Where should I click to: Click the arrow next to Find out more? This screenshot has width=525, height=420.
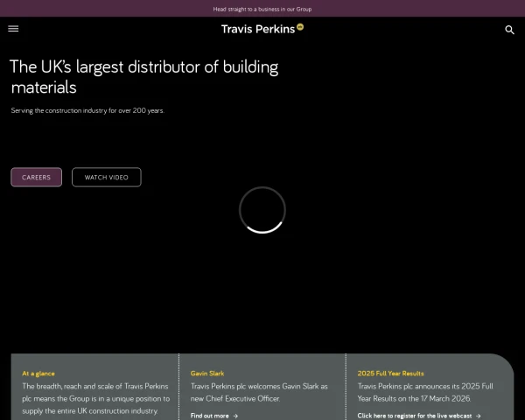pyautogui.click(x=235, y=416)
